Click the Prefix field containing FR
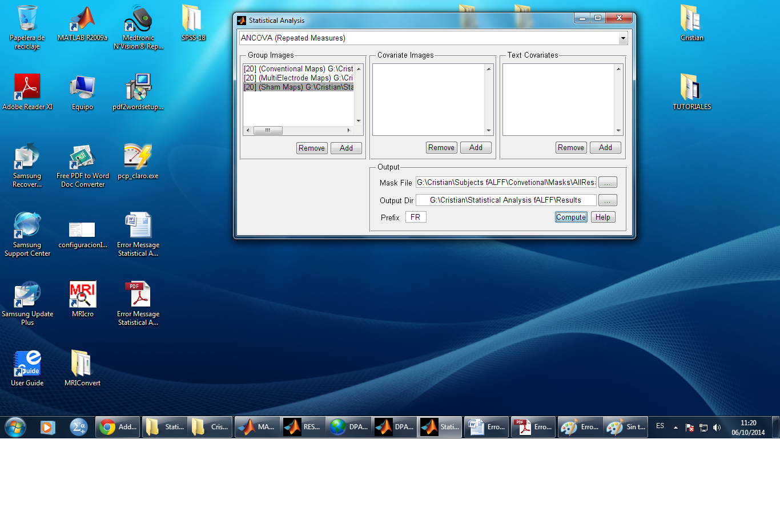 [416, 217]
